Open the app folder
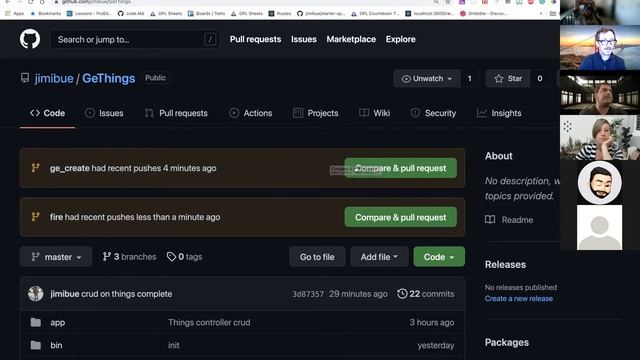Viewport: 640px width, 360px height. click(58, 322)
